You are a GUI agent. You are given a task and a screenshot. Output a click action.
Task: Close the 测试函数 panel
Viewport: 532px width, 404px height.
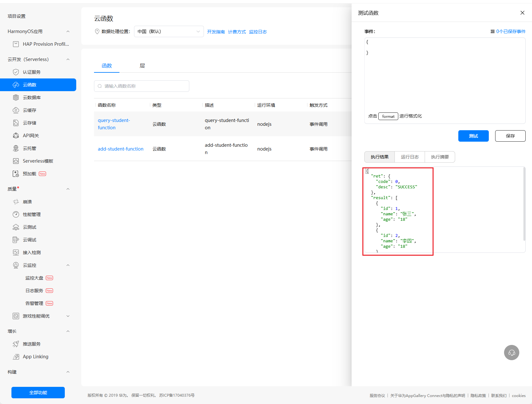[522, 13]
